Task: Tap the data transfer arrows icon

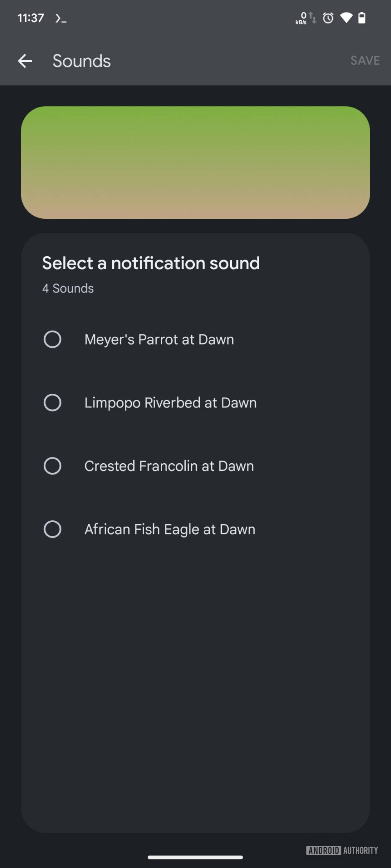Action: pyautogui.click(x=312, y=18)
